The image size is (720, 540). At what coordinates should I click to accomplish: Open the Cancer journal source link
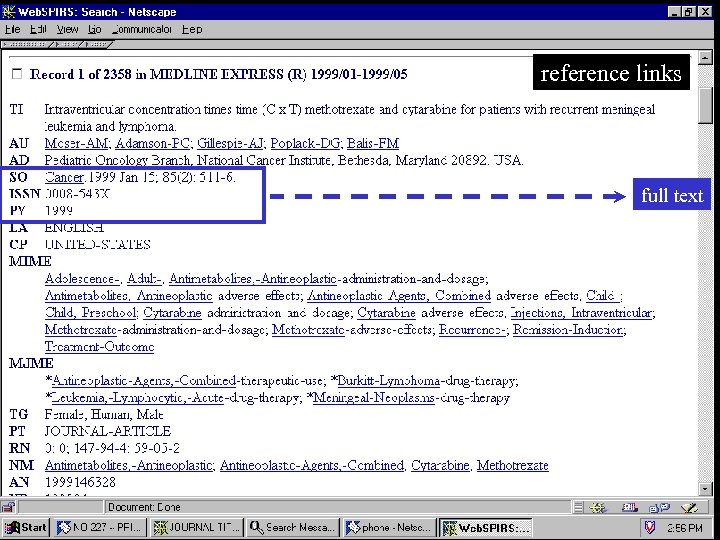(64, 177)
